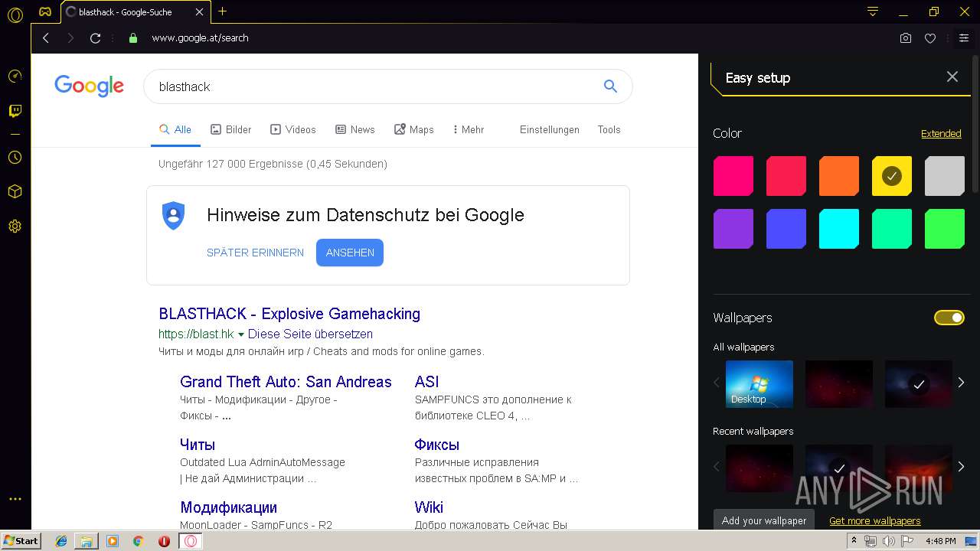Open Twitch in the sidebar
980x551 pixels.
click(x=15, y=111)
